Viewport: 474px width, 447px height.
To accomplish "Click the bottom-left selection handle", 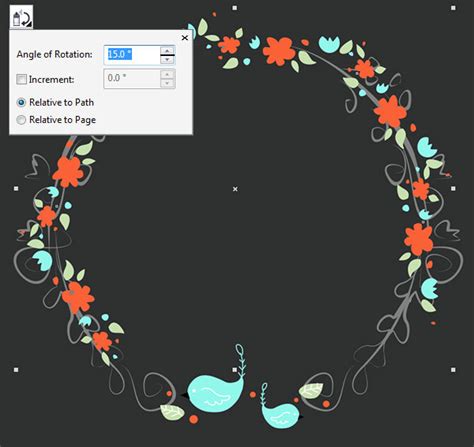I will [x=16, y=370].
